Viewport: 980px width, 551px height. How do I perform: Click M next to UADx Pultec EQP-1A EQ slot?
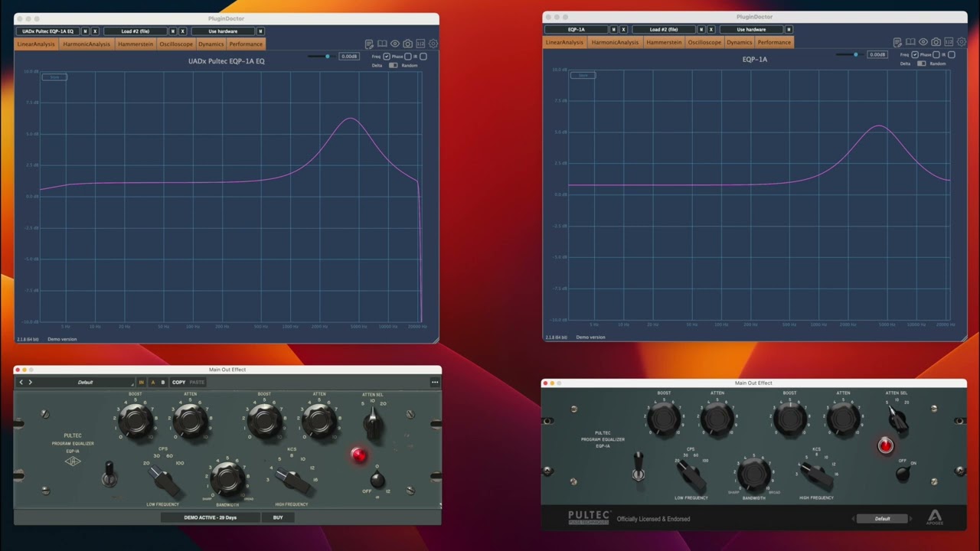click(x=85, y=31)
